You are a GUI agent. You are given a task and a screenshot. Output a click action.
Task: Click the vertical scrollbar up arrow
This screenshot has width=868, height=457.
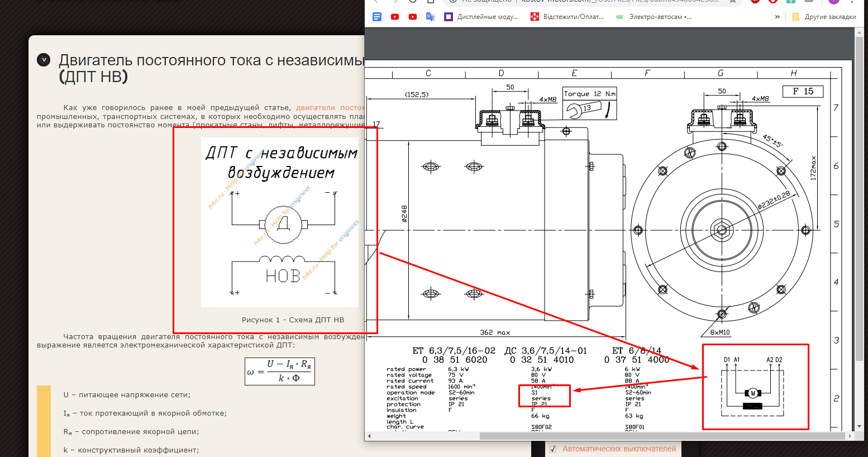pyautogui.click(x=860, y=33)
